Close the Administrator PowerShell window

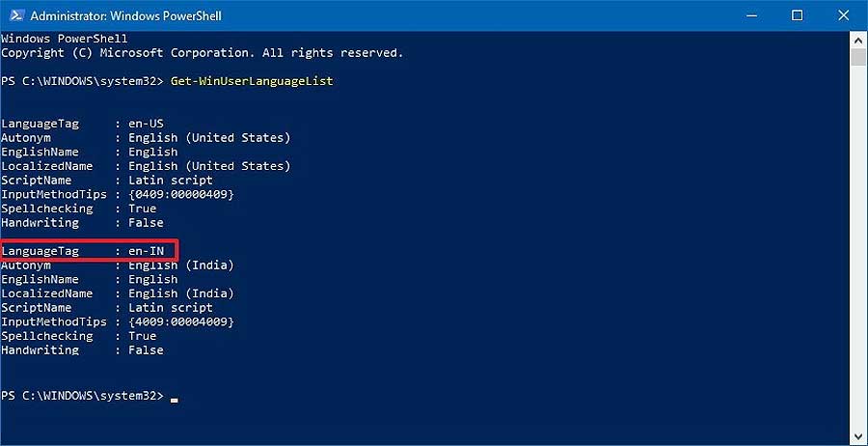pyautogui.click(x=844, y=15)
